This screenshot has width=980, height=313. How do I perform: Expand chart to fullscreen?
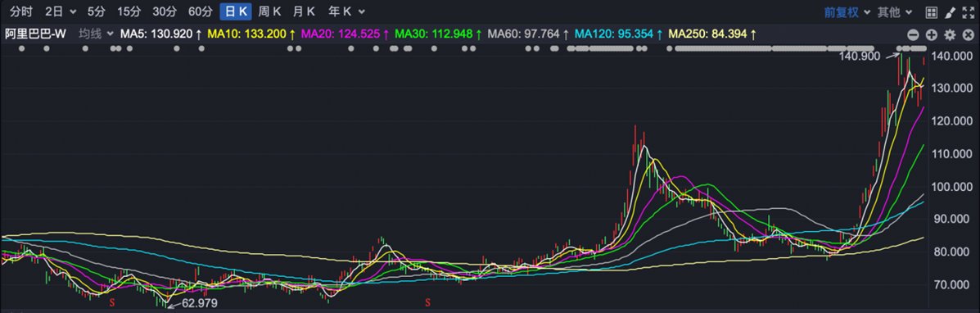click(968, 12)
